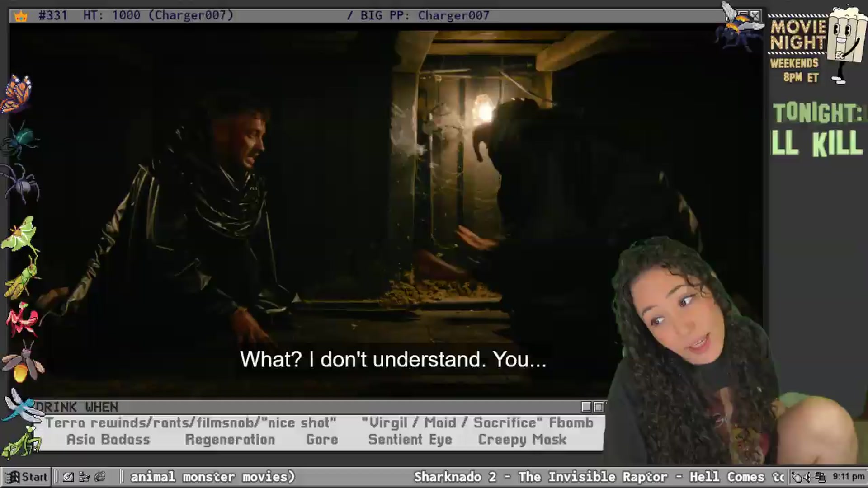
Task: Minimize the Drink When panel
Action: [x=586, y=407]
